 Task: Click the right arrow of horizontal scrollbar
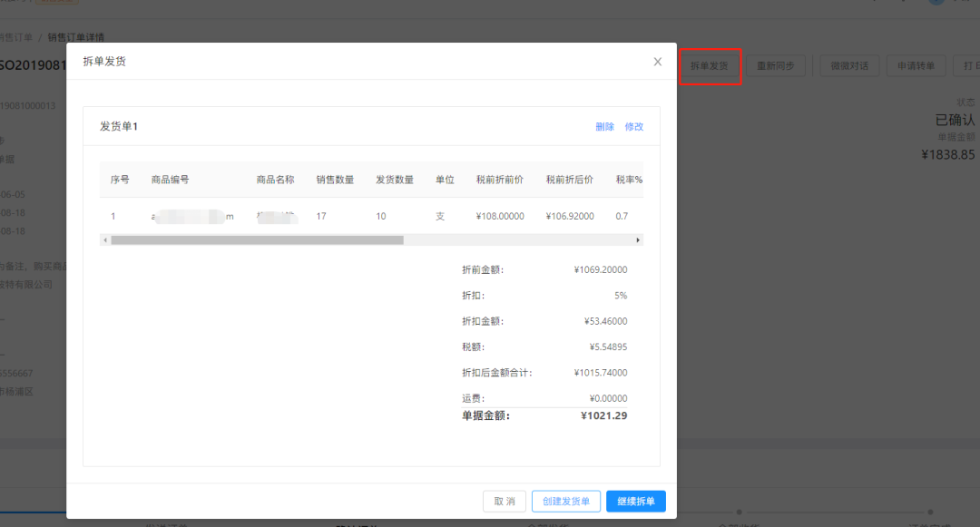[x=638, y=240]
